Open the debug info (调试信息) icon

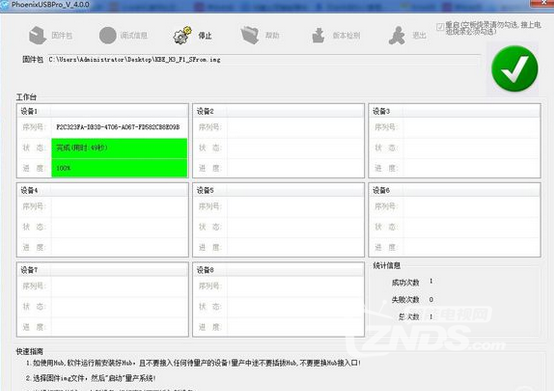(x=108, y=35)
